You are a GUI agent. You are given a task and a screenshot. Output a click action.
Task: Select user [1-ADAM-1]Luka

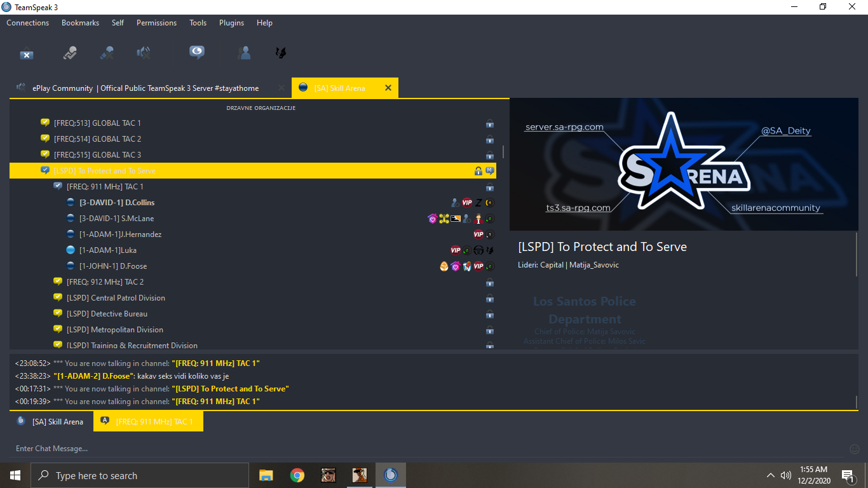pos(107,250)
